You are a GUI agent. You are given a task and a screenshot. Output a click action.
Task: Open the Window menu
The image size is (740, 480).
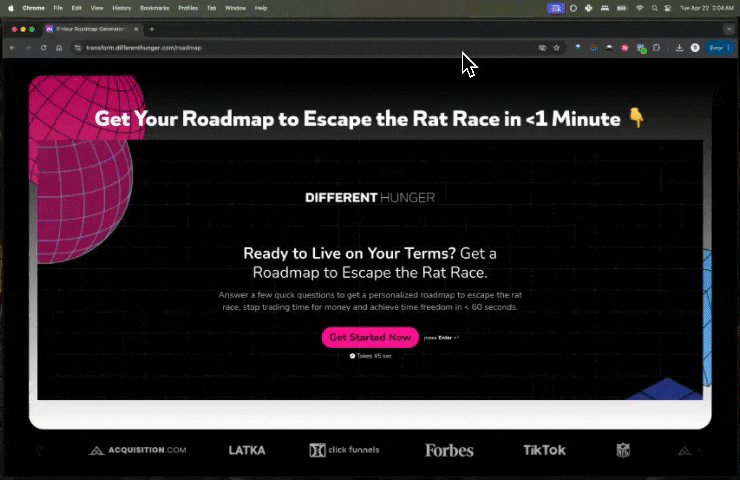click(x=235, y=8)
